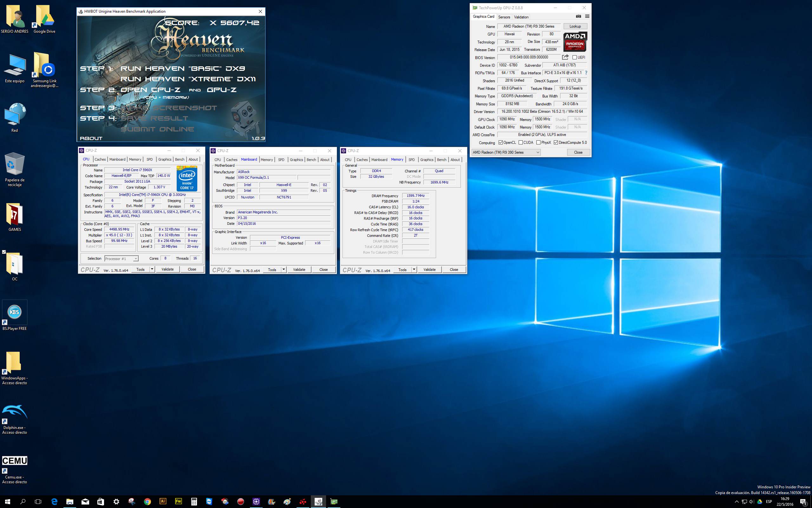Click the Close button at the bottom of GPU-Z
812x508 pixels.
coord(578,152)
